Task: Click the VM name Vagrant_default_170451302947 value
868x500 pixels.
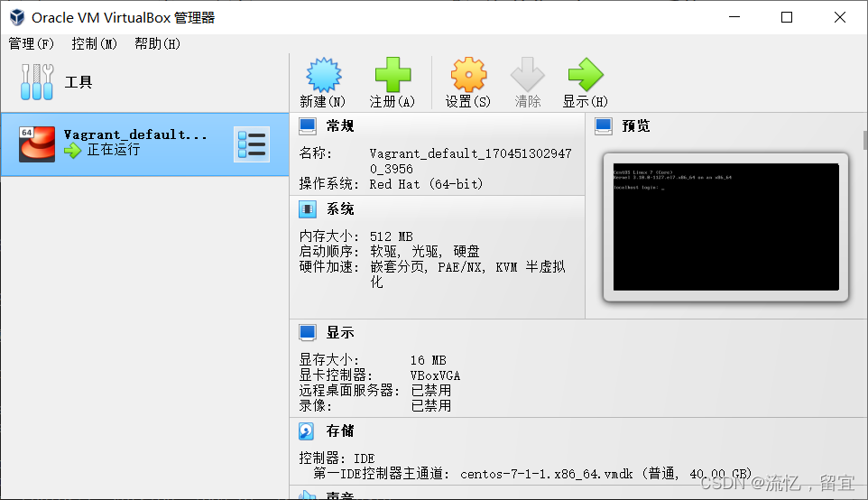Action: (470, 162)
